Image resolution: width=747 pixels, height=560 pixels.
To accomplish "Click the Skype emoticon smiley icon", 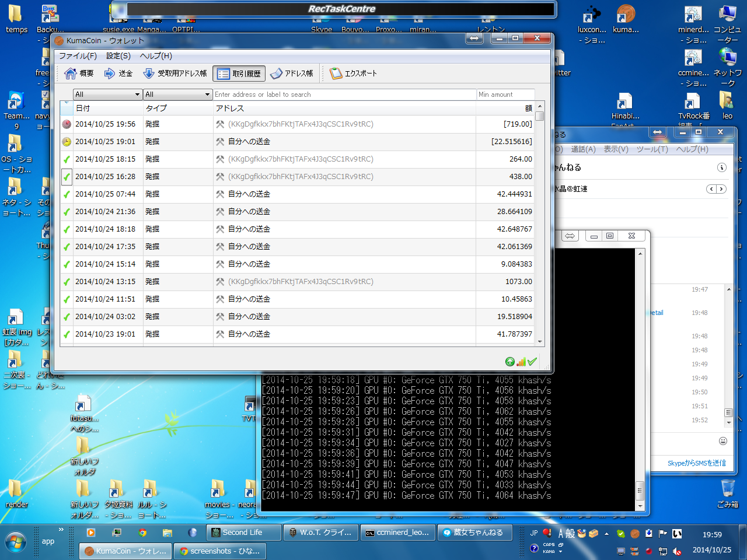I will click(x=722, y=441).
